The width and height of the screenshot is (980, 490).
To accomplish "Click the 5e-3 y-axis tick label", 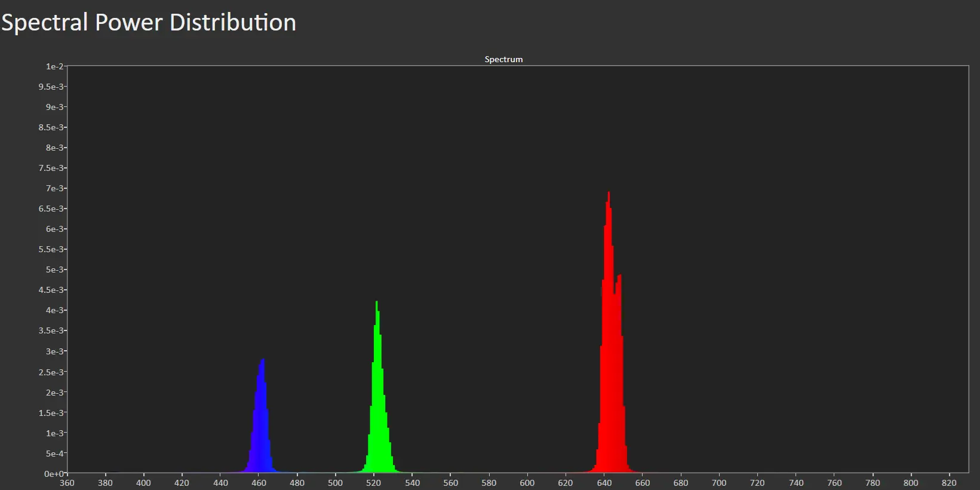I will pyautogui.click(x=54, y=269).
